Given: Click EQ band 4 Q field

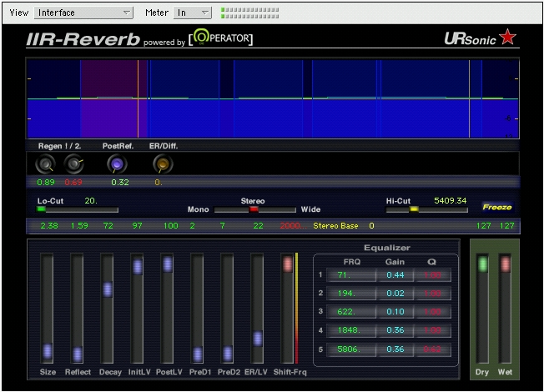Looking at the screenshot, I should click(433, 330).
